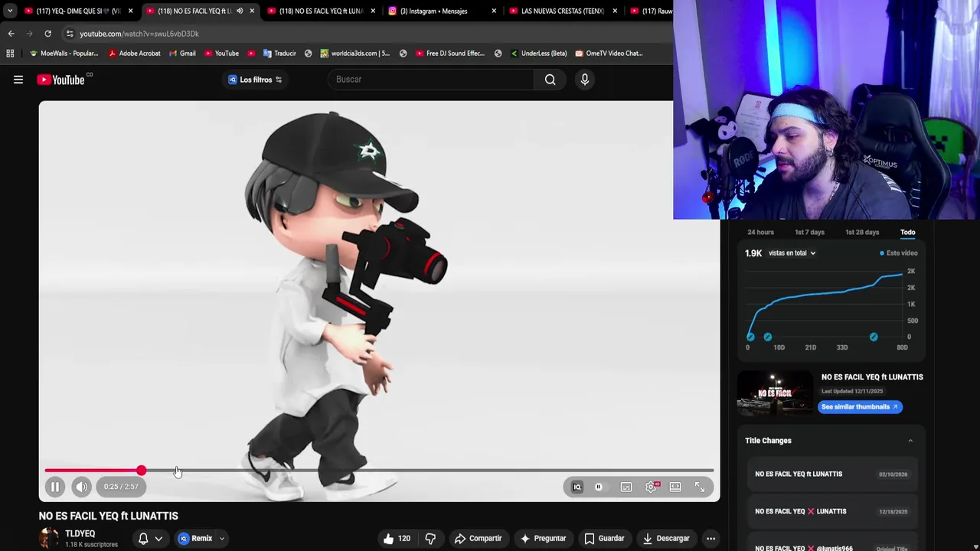Screen dimensions: 980x551
Task: Save video with Guardar button
Action: [604, 539]
